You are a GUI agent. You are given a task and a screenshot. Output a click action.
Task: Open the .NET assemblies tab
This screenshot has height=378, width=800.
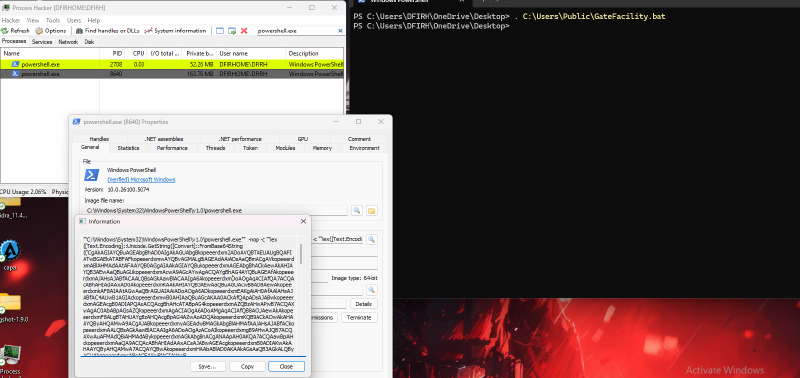[163, 139]
